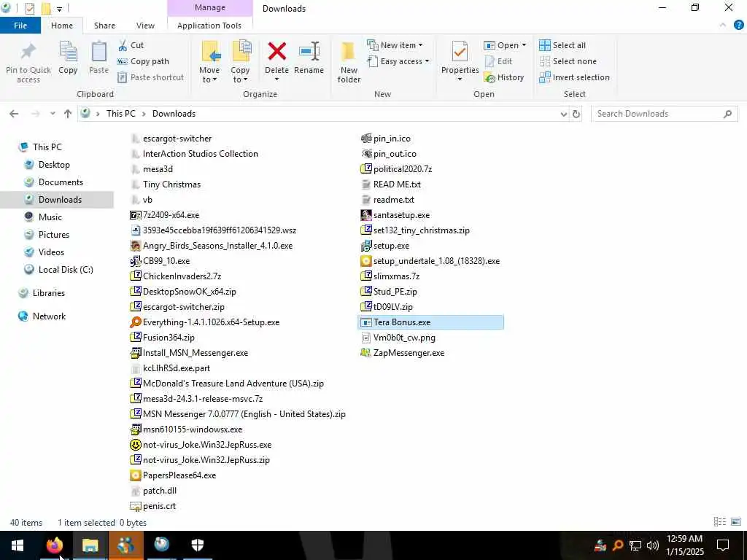
Task: Click the Rename icon
Action: (x=309, y=52)
